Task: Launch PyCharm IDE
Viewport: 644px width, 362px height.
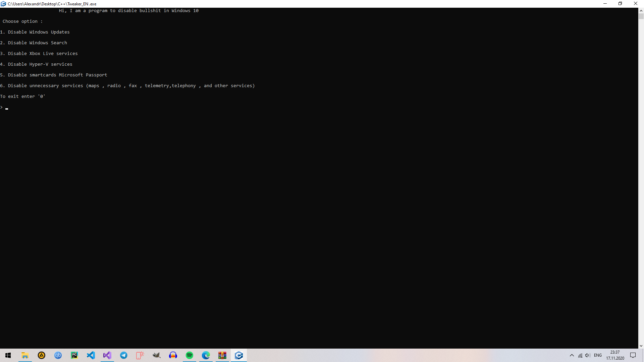Action: (x=74, y=355)
